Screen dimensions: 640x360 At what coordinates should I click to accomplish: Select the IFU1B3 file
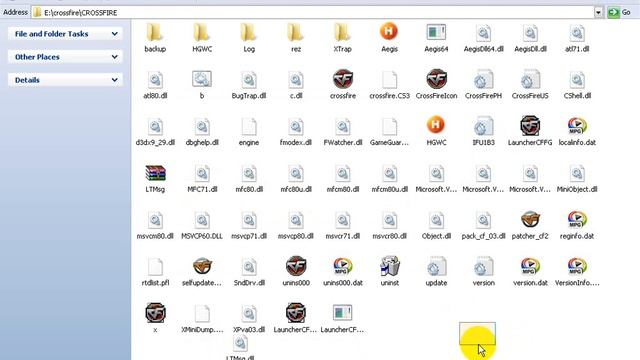[483, 127]
